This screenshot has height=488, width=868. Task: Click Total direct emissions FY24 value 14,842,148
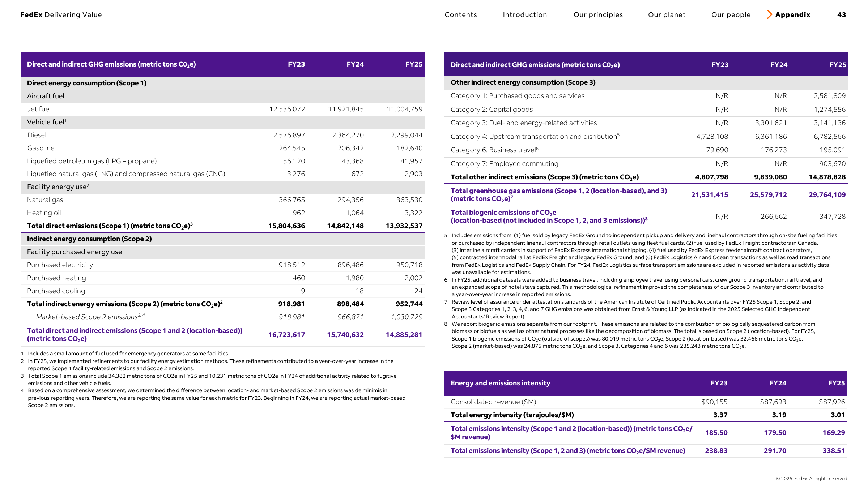tap(345, 226)
